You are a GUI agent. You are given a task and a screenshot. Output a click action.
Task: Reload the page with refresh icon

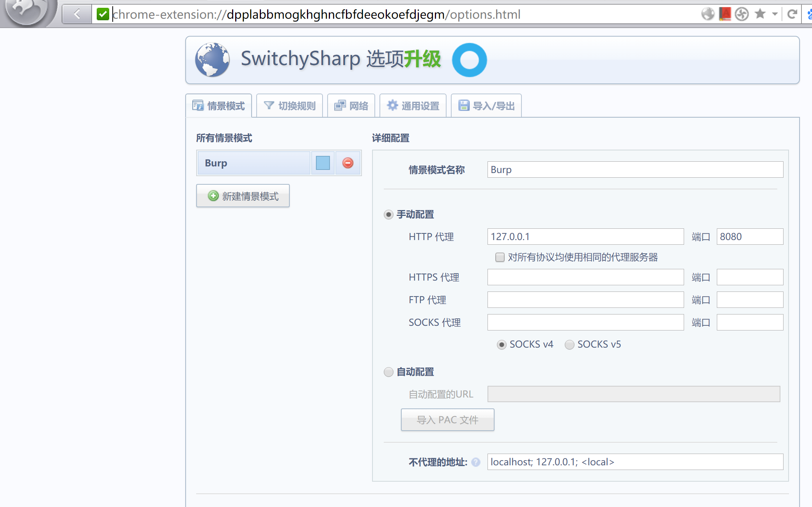(792, 14)
